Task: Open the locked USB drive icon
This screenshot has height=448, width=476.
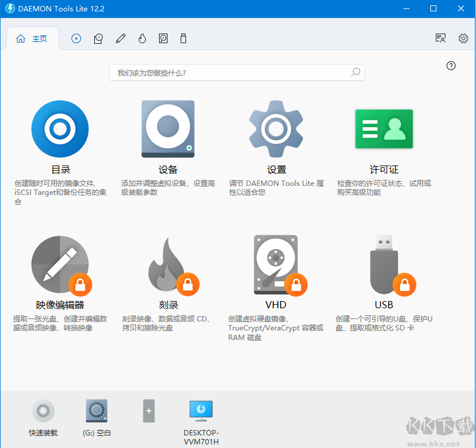Action: click(392, 265)
